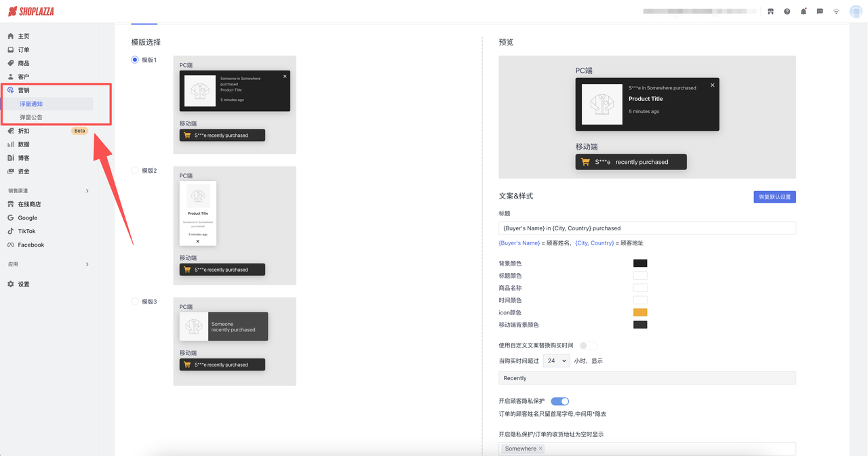Disable the 开启顾客隐私保护 toggle

click(559, 400)
